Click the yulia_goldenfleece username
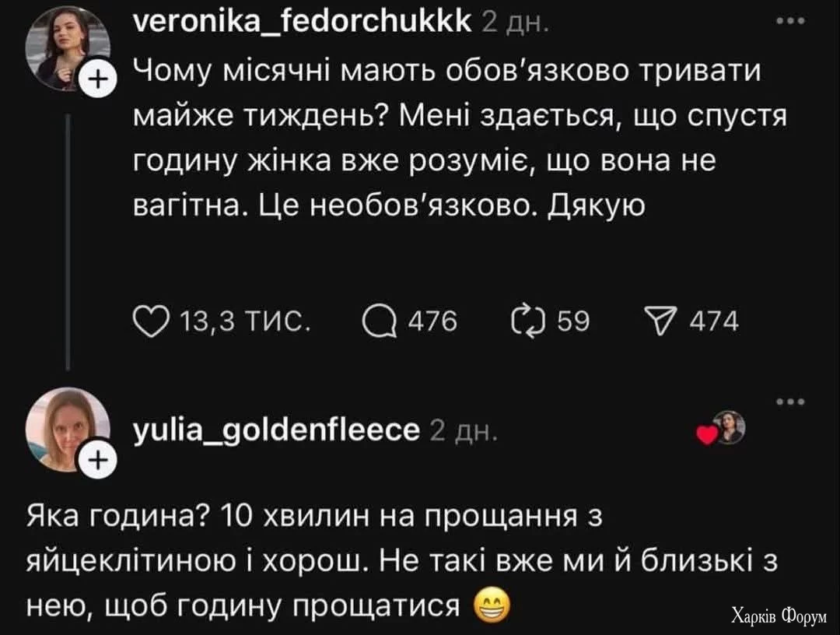This screenshot has height=635, width=840. click(277, 430)
